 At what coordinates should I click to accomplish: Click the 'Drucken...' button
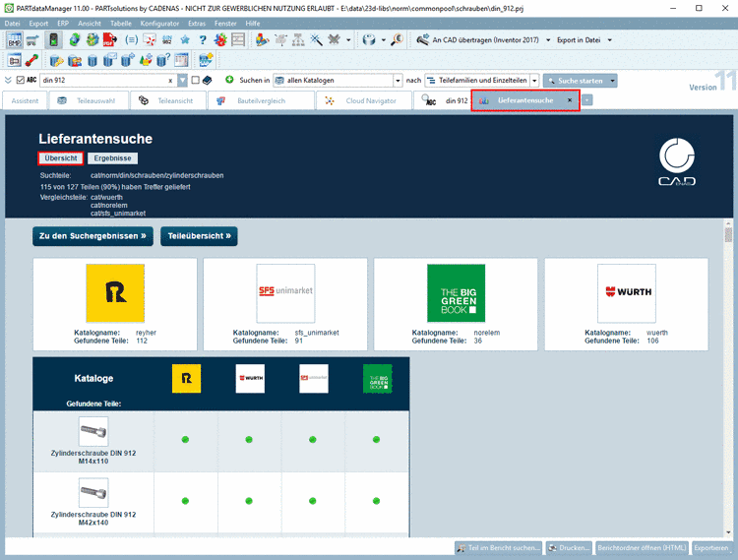[569, 548]
